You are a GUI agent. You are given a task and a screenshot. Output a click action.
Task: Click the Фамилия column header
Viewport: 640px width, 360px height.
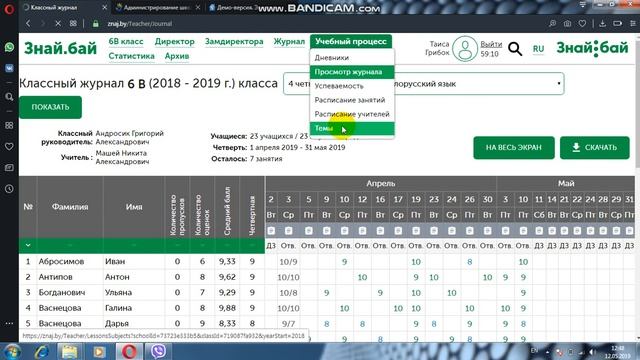[x=70, y=207]
